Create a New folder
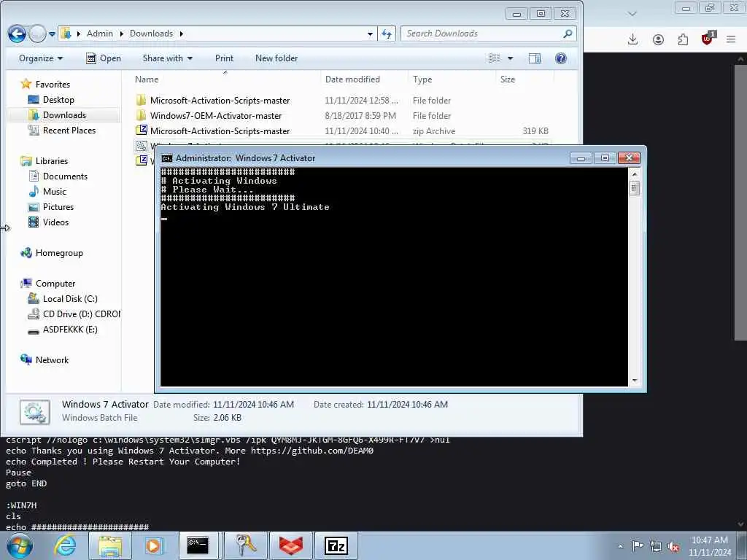Image resolution: width=747 pixels, height=560 pixels. pyautogui.click(x=276, y=58)
